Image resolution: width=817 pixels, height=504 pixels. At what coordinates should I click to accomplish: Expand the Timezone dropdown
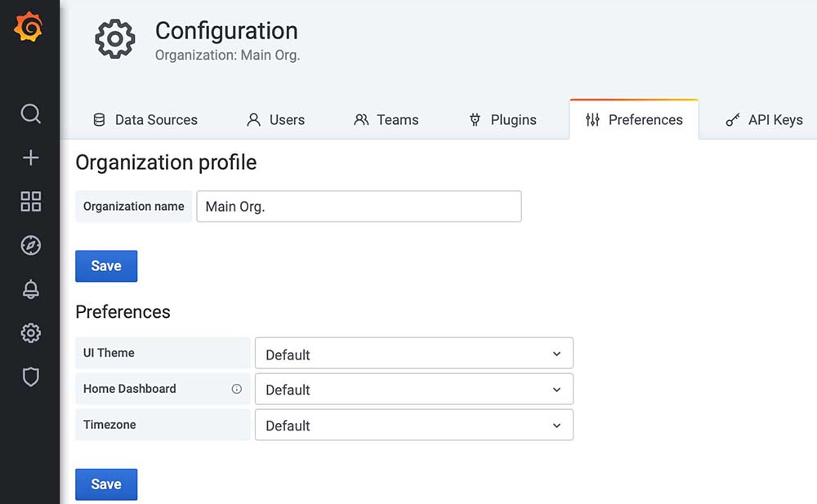[413, 425]
